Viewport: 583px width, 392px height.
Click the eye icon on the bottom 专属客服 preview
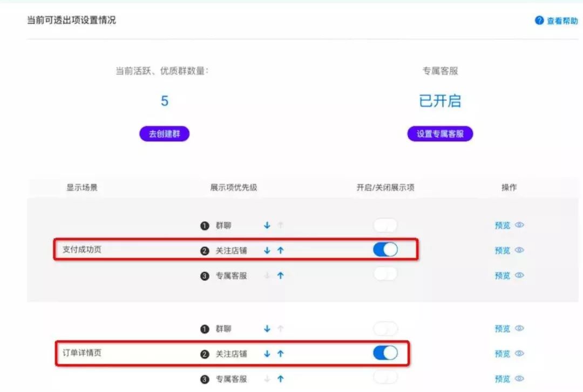click(519, 379)
